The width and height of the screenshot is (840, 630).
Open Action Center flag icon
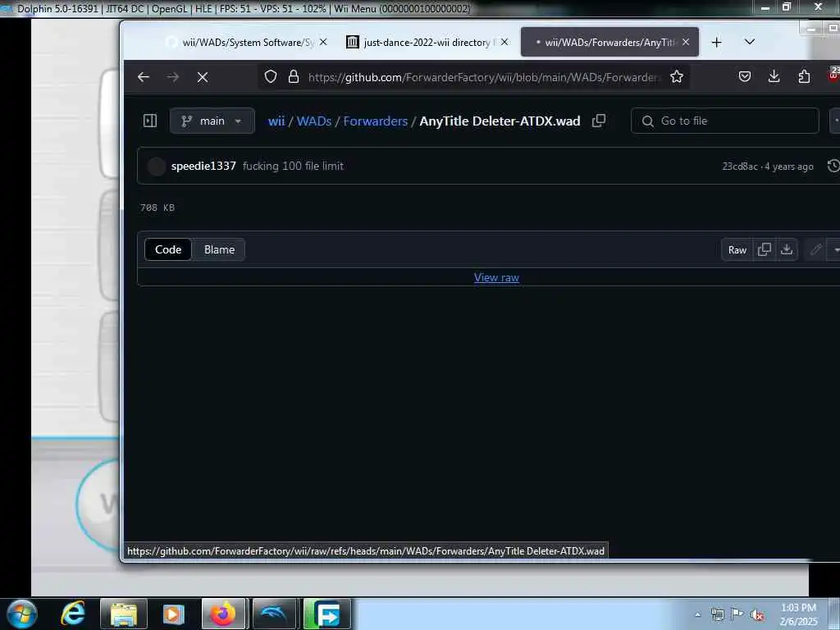coord(737,614)
